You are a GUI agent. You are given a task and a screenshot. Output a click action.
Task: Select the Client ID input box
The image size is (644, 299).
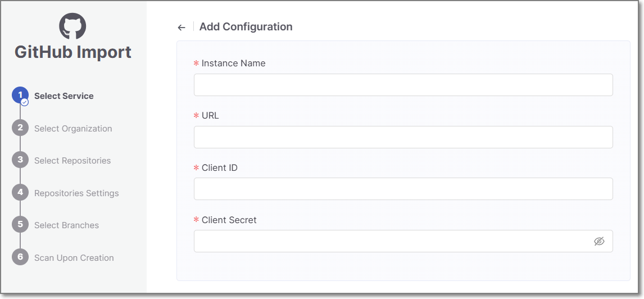click(x=403, y=189)
